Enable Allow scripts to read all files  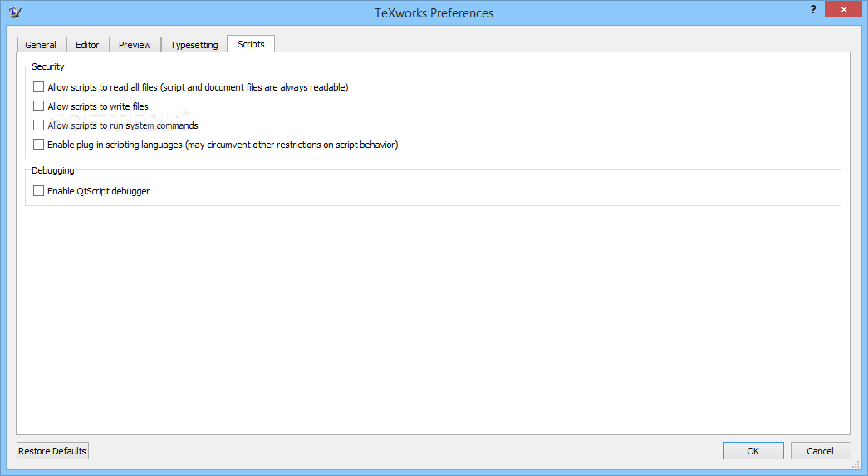tap(38, 87)
